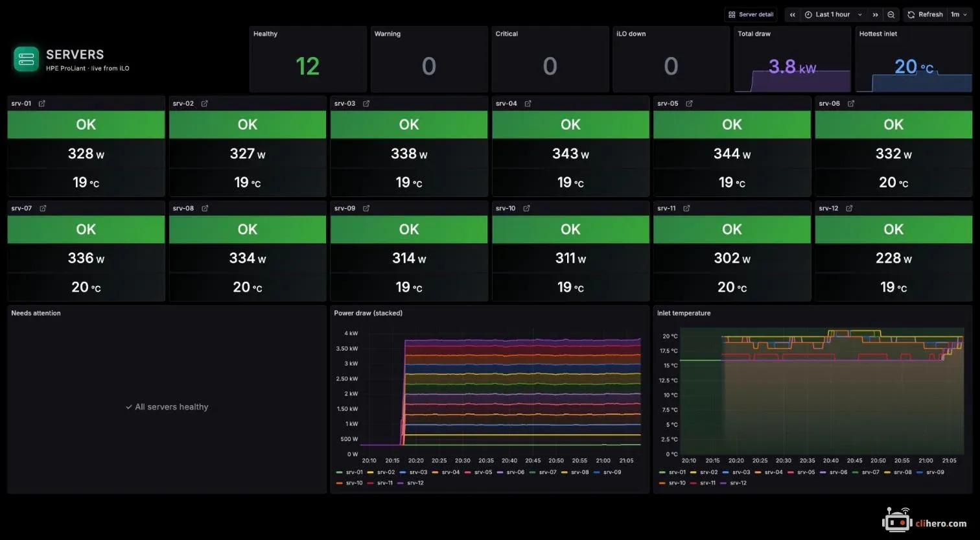The image size is (980, 540).
Task: Click the All servers healthy message
Action: pos(167,407)
